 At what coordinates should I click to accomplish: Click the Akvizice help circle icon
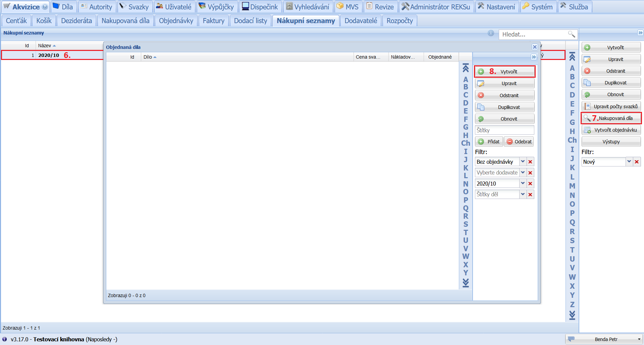[45, 7]
